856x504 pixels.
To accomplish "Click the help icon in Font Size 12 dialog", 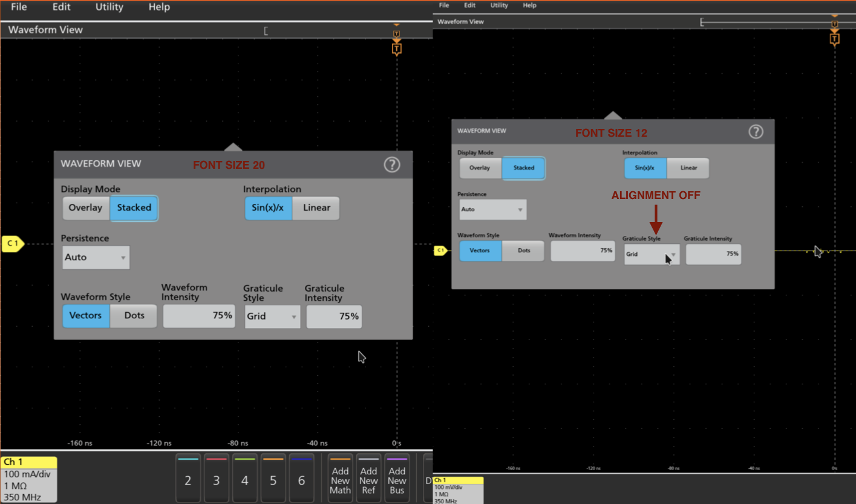I will (756, 132).
